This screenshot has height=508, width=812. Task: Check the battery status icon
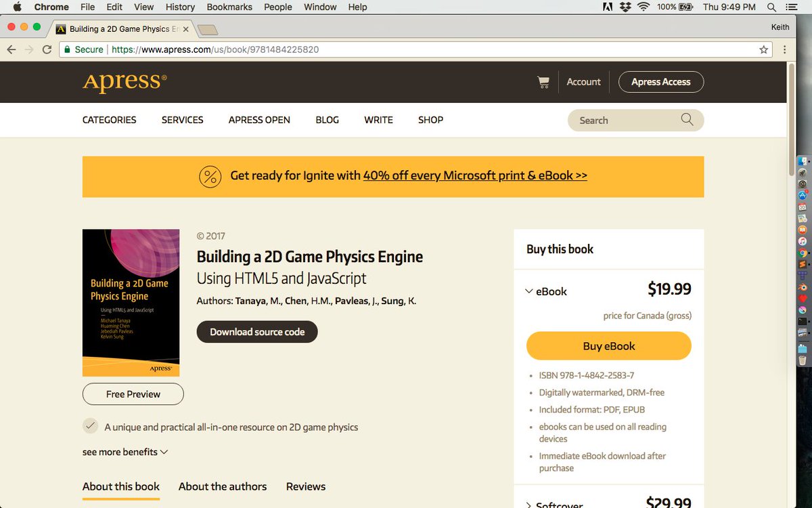686,7
